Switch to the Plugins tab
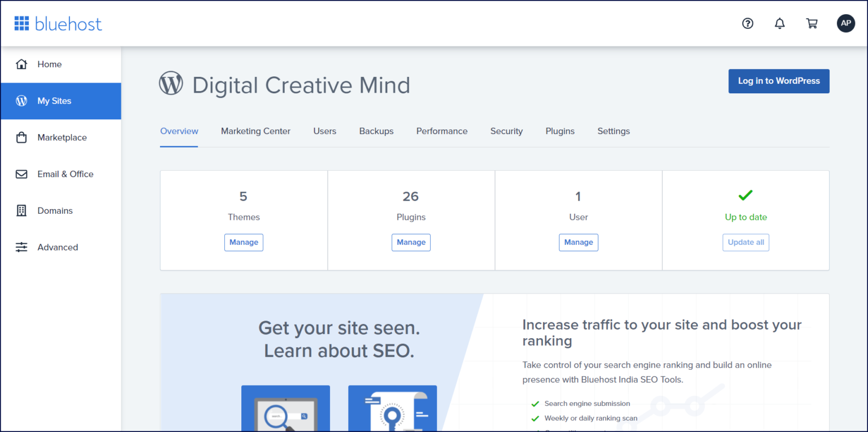The width and height of the screenshot is (868, 432). (560, 131)
